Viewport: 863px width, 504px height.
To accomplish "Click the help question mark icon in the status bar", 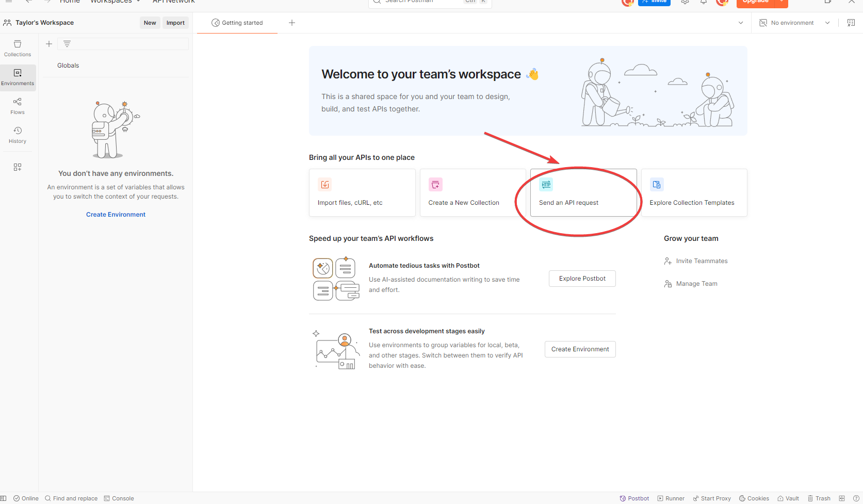I will [x=856, y=498].
